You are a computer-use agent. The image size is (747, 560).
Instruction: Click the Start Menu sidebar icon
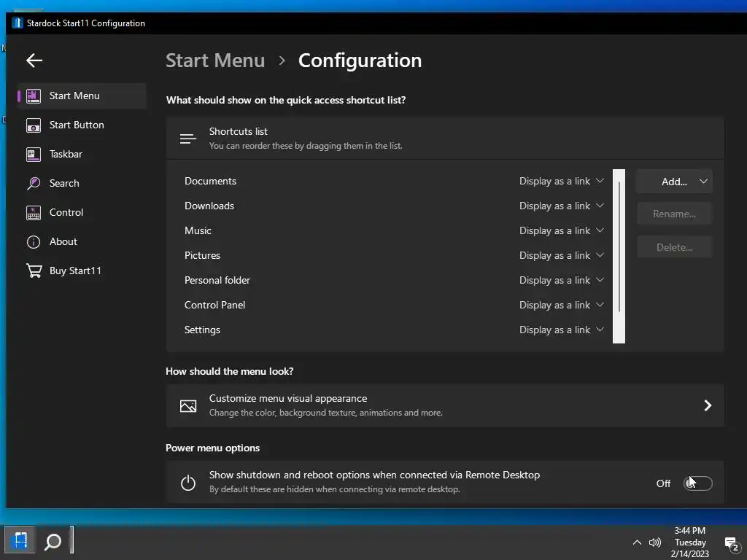(34, 96)
